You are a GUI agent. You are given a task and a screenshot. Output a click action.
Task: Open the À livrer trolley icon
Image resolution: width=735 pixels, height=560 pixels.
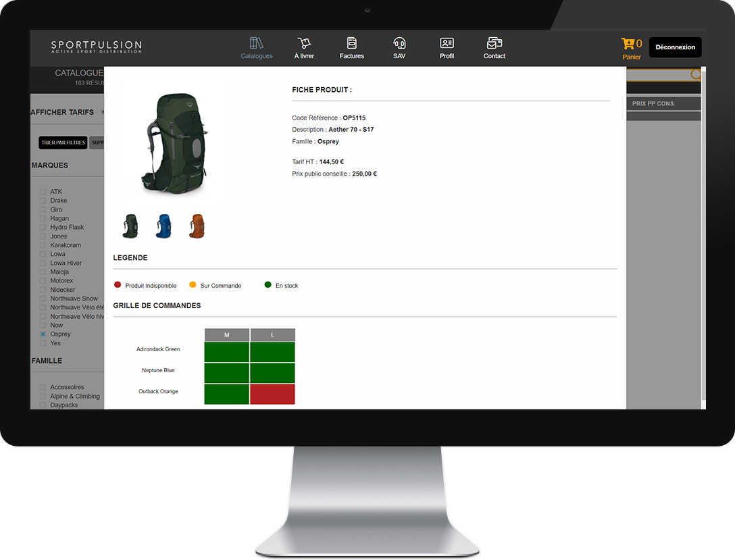(304, 43)
